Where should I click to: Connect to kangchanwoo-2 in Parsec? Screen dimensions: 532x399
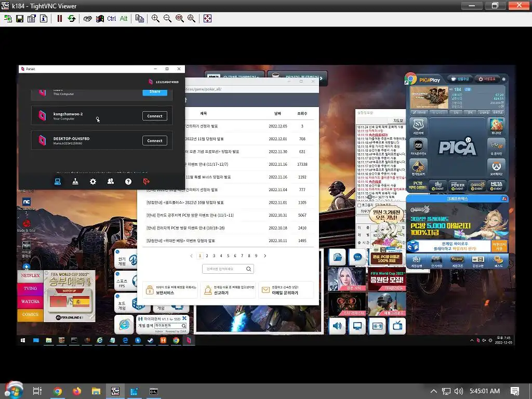(155, 116)
